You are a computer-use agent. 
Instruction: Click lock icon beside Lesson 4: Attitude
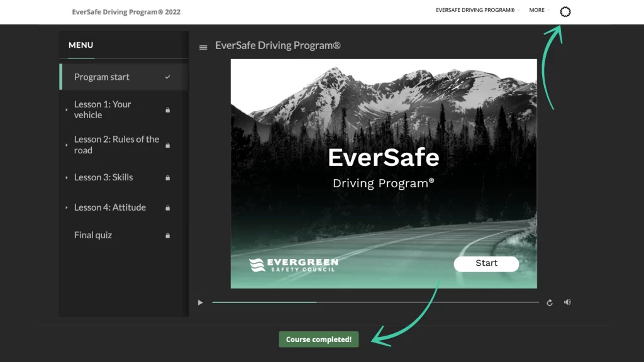click(x=167, y=207)
